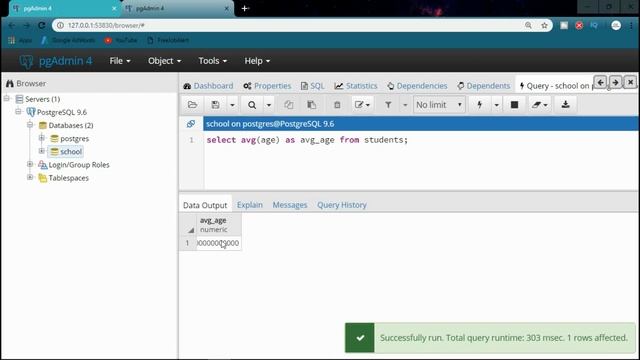Download results as CSV icon
The height and width of the screenshot is (360, 640).
pyautogui.click(x=565, y=105)
